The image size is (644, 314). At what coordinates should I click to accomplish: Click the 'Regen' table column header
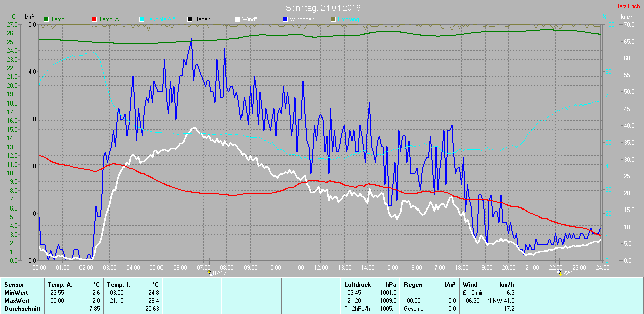point(413,285)
